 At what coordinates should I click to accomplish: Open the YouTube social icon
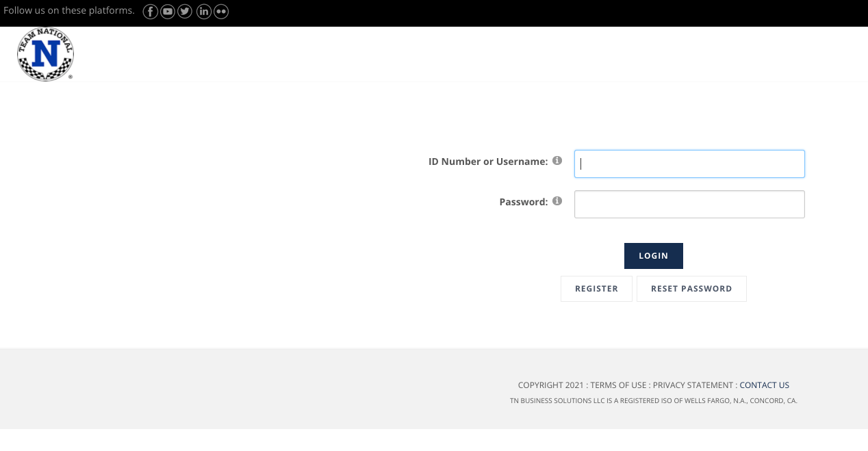[x=168, y=12]
